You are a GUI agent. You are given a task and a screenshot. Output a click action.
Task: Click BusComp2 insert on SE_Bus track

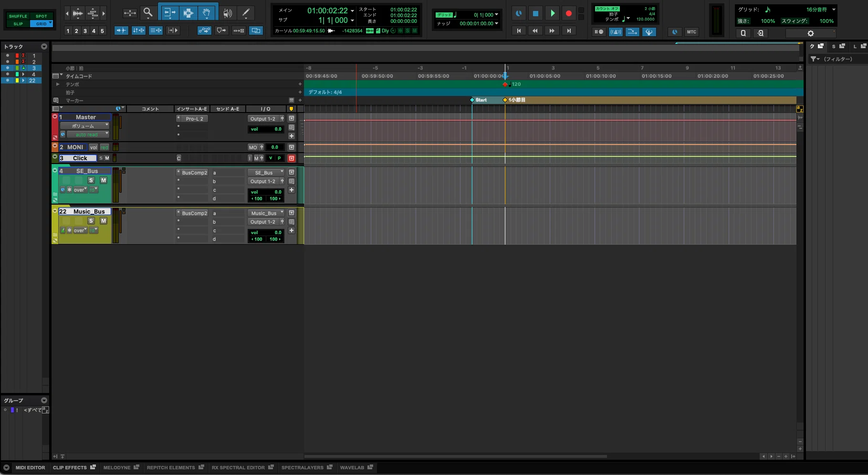tap(195, 173)
